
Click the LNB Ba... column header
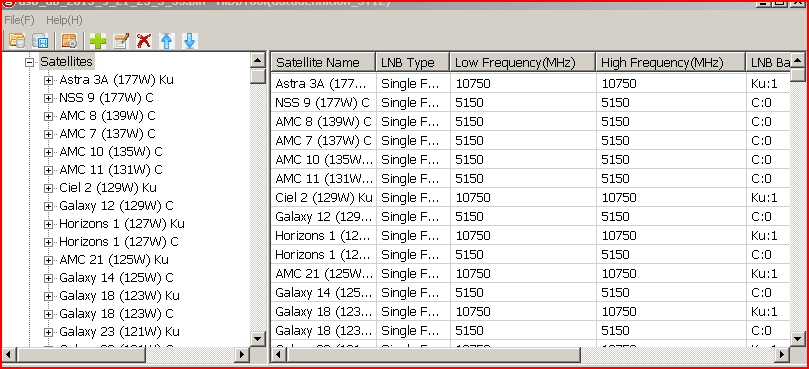tap(768, 62)
